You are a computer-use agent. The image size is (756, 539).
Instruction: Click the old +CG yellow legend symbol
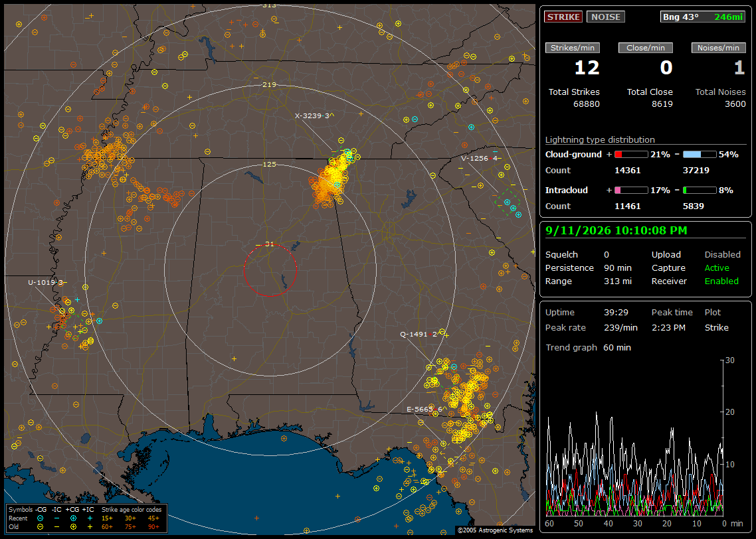pyautogui.click(x=73, y=527)
